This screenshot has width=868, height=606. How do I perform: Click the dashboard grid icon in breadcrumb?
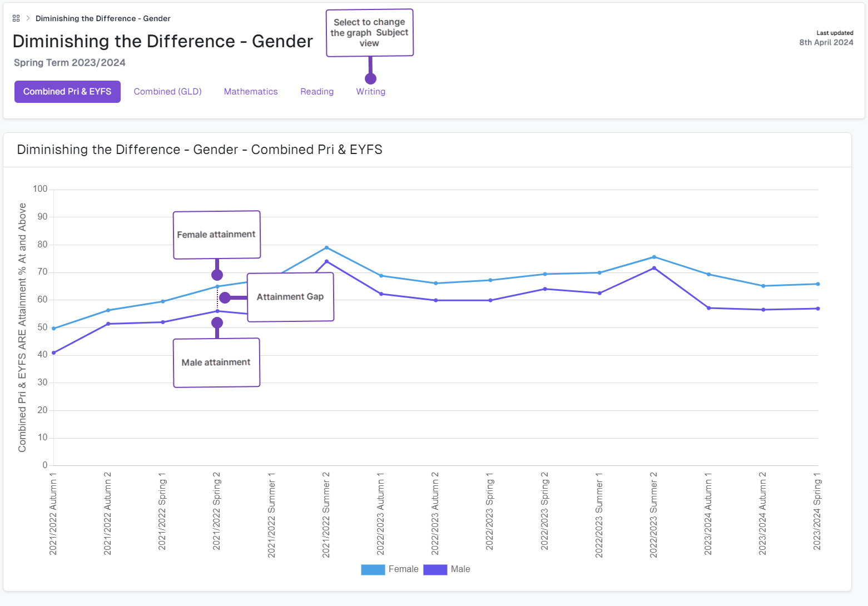pyautogui.click(x=16, y=18)
